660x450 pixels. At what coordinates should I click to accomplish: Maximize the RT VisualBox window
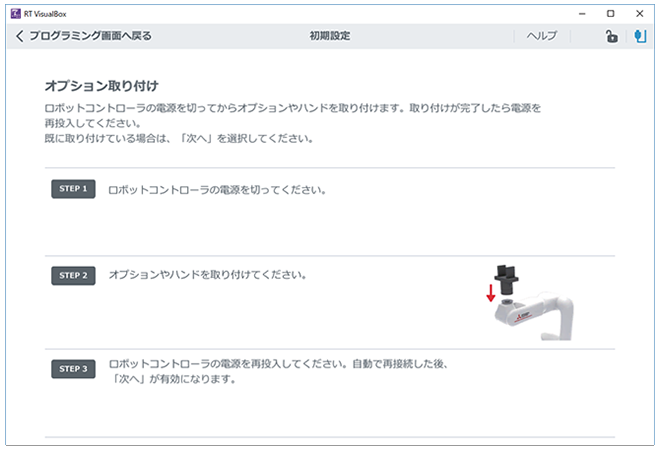pos(610,13)
